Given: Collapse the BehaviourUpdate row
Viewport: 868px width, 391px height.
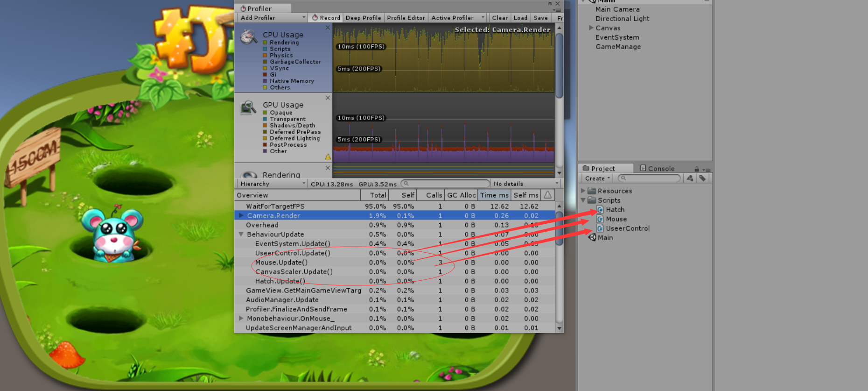Looking at the screenshot, I should [x=241, y=234].
